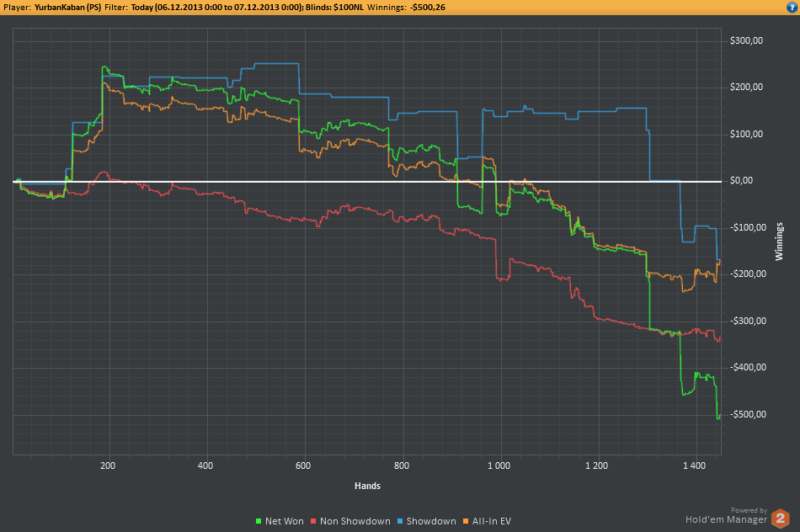Click the 200 hands axis label
The height and width of the screenshot is (532, 800).
pyautogui.click(x=108, y=465)
